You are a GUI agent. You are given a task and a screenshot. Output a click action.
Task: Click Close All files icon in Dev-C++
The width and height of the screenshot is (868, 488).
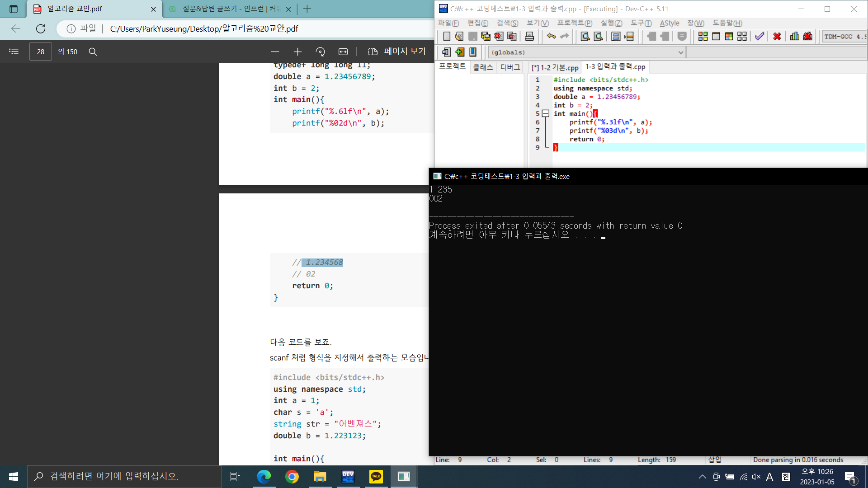[512, 37]
